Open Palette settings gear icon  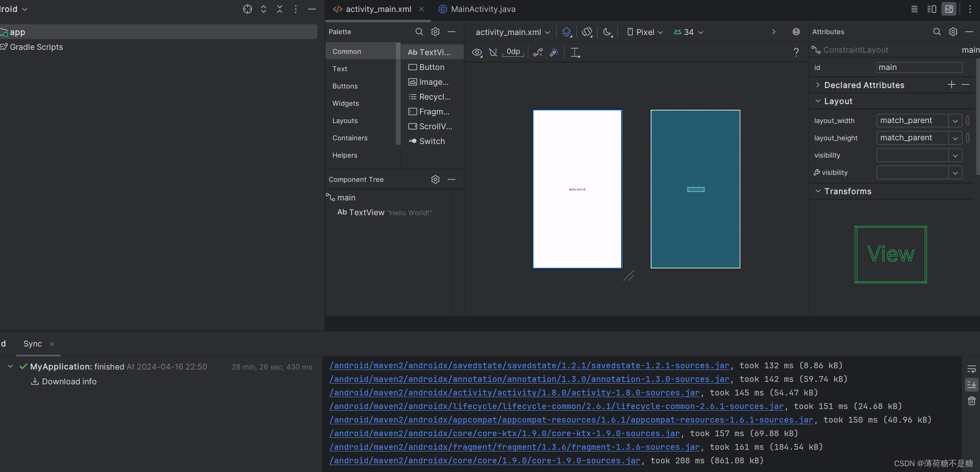(435, 32)
